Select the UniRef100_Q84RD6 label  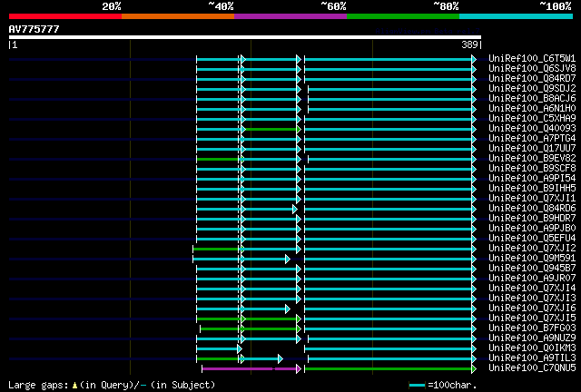coord(532,209)
